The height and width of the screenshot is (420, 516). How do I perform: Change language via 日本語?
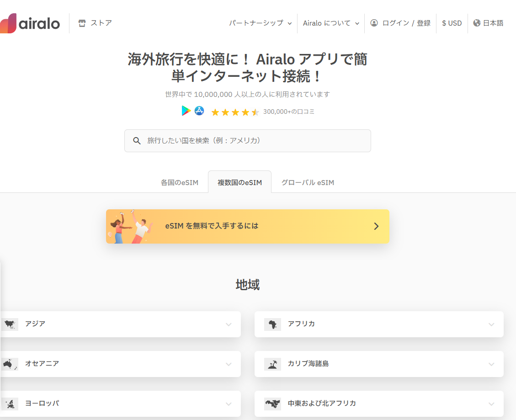click(x=493, y=23)
